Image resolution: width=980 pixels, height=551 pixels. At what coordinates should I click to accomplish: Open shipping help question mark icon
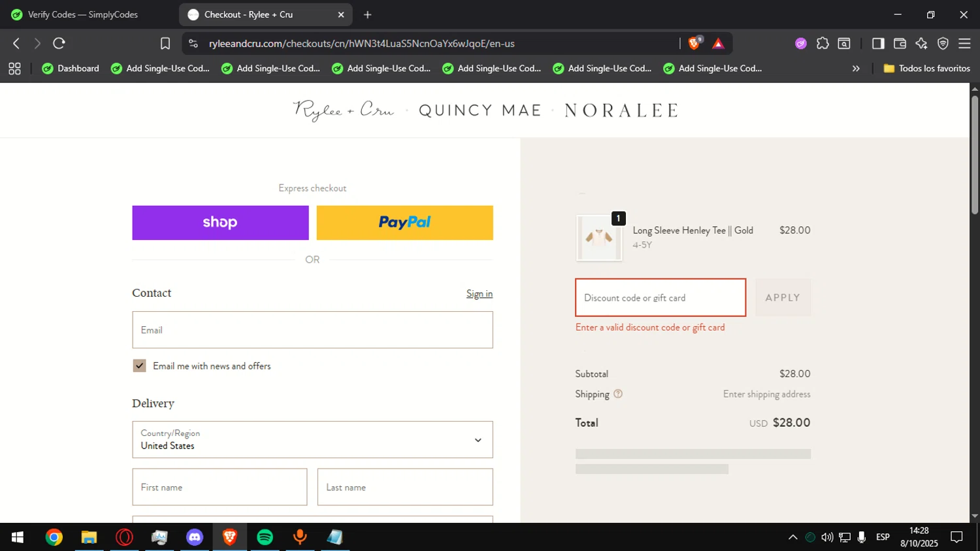tap(618, 393)
